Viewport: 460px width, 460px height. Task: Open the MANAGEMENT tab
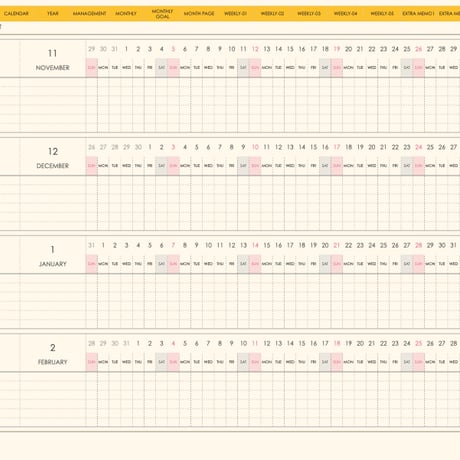coord(89,14)
